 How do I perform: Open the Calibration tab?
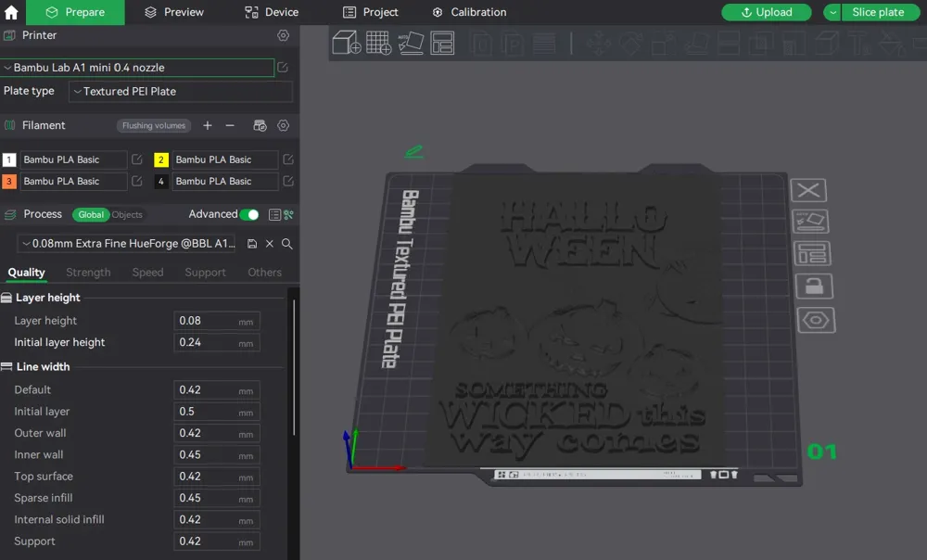click(x=469, y=12)
